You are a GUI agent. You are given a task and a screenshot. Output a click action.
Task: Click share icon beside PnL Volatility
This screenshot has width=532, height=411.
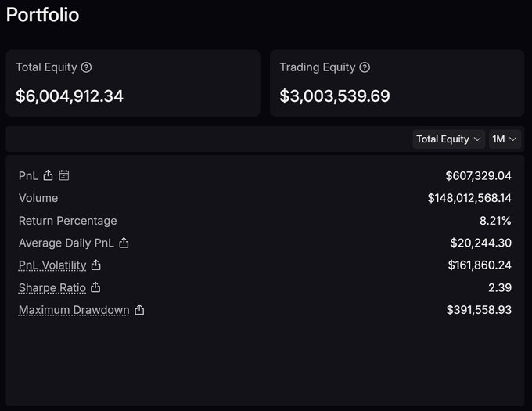click(96, 265)
